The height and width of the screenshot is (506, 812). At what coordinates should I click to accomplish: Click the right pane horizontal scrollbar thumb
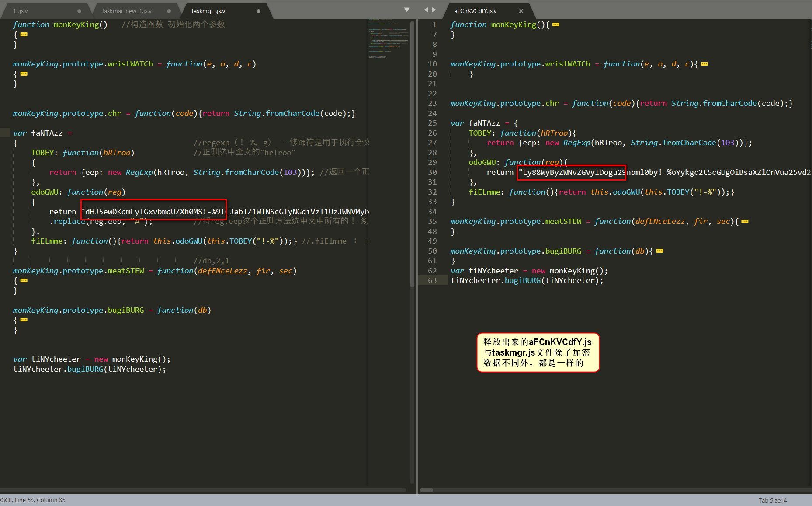coord(427,490)
